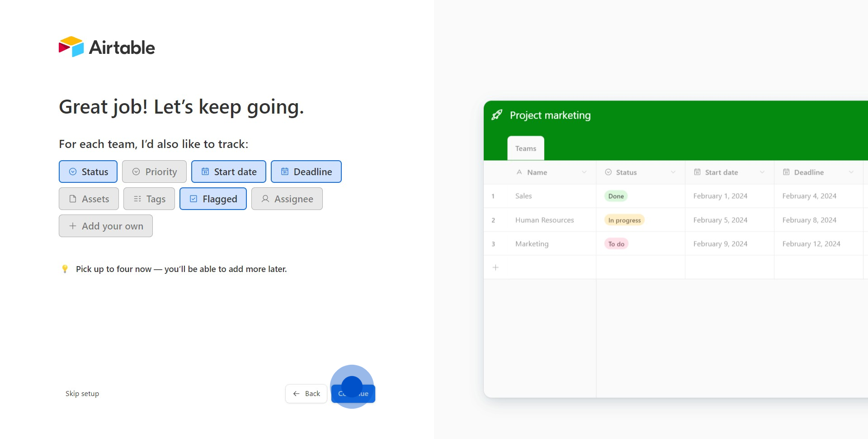Click the rocket icon beside Project marketing

(497, 115)
